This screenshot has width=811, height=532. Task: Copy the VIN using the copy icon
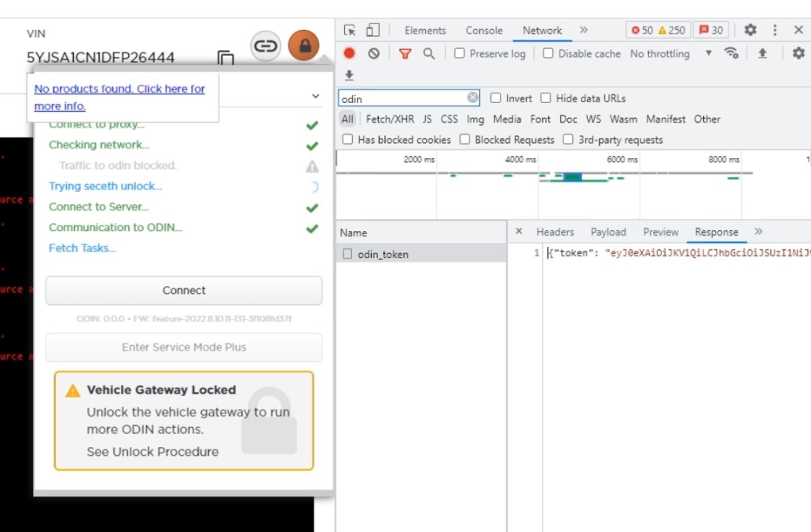click(x=226, y=58)
